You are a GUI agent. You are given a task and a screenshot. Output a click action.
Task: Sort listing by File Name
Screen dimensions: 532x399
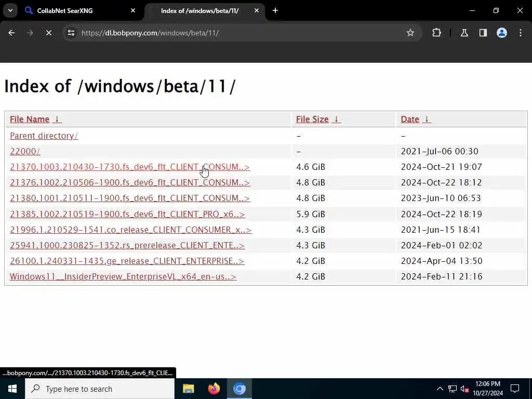click(x=30, y=119)
